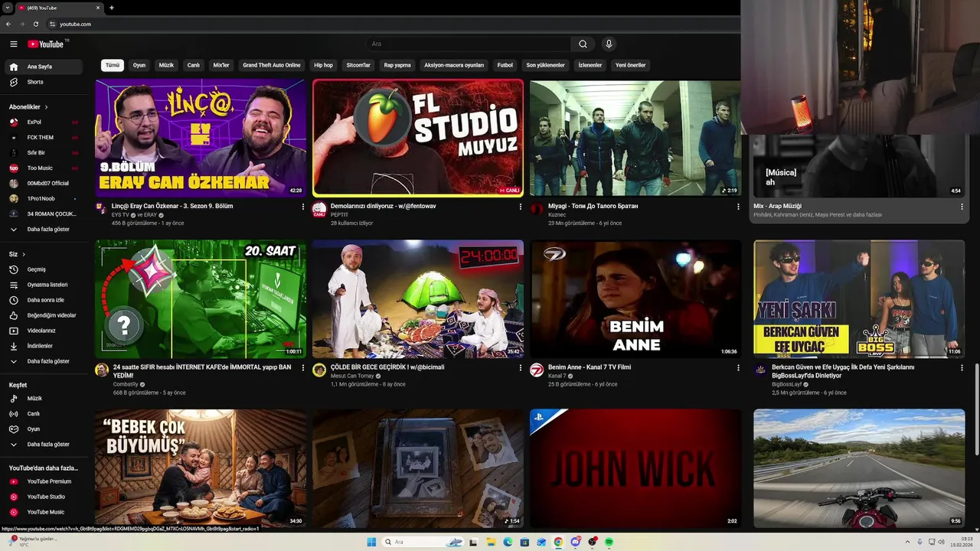Click the search magnifier button

click(583, 44)
